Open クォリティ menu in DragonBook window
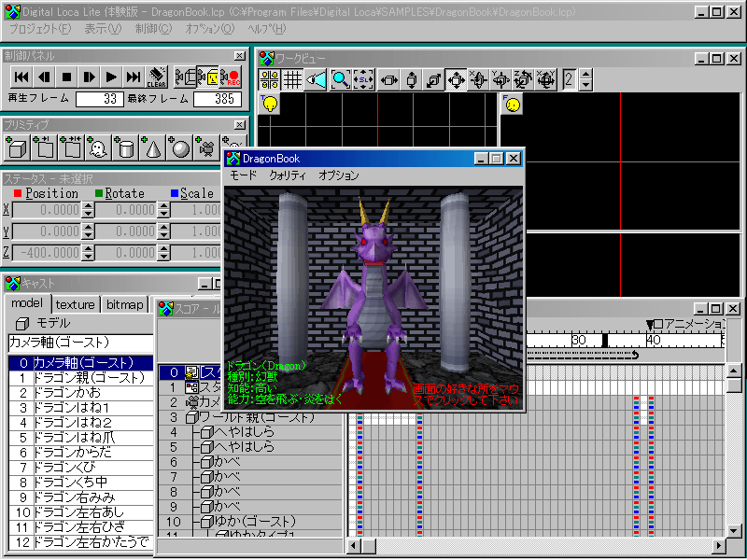Image resolution: width=747 pixels, height=560 pixels. coord(288,175)
